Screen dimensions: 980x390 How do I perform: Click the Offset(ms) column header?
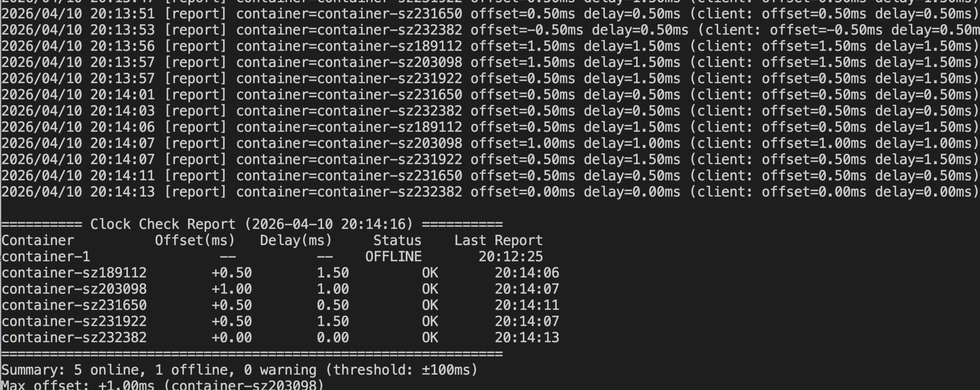(195, 241)
